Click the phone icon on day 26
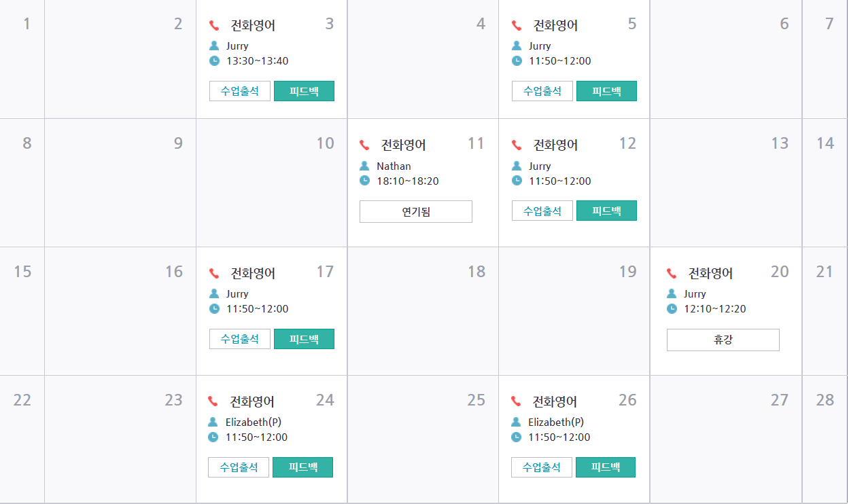The width and height of the screenshot is (849, 504). click(516, 401)
